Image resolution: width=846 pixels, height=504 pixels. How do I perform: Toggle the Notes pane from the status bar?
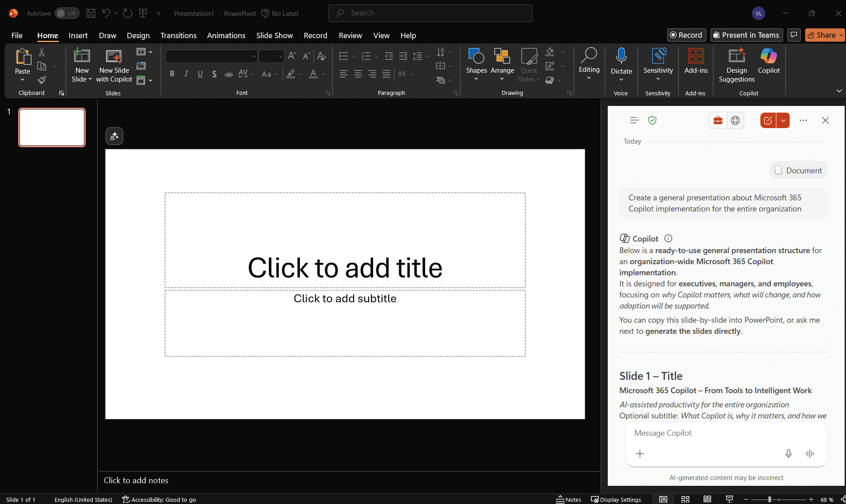569,500
